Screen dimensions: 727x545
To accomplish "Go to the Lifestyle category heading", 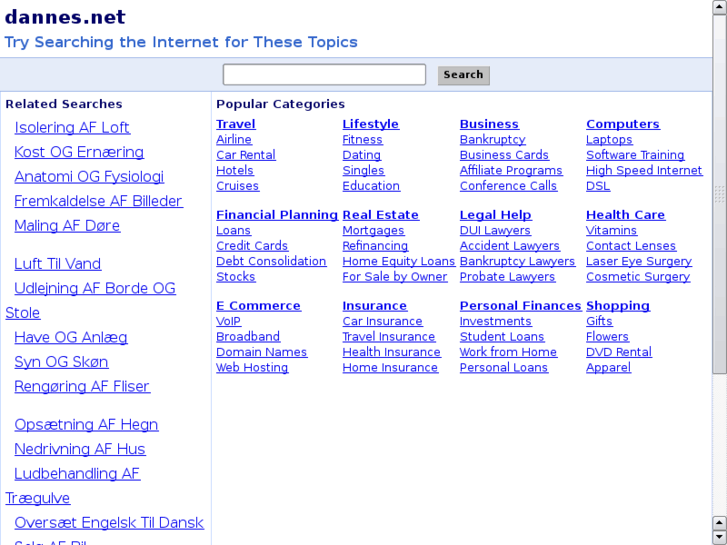I will (370, 124).
